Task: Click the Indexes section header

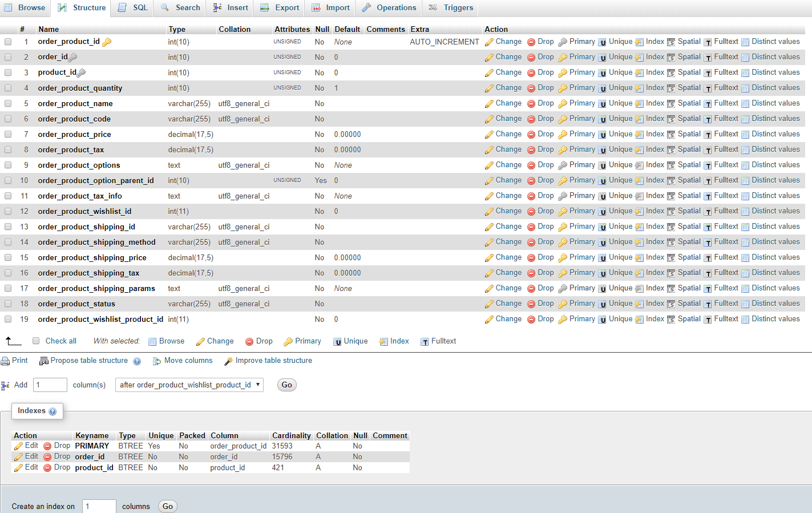Action: 37,411
